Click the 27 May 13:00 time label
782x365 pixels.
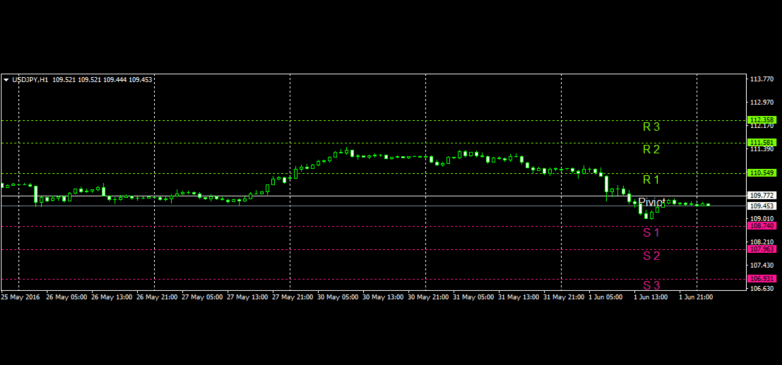click(x=247, y=297)
